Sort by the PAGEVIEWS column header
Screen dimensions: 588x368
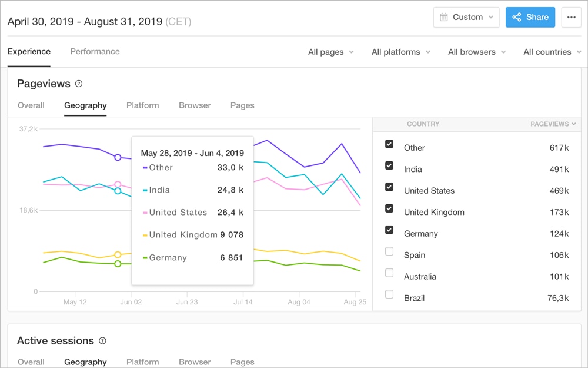[x=549, y=124]
